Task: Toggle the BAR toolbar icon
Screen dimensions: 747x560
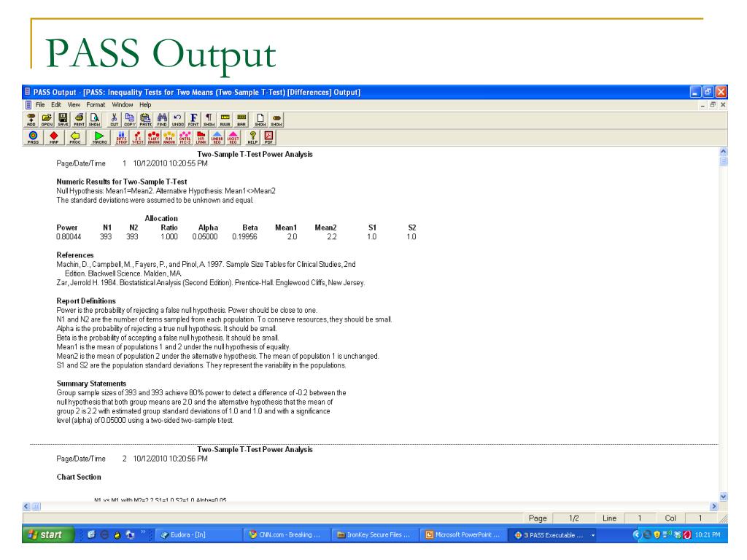Action: point(241,120)
